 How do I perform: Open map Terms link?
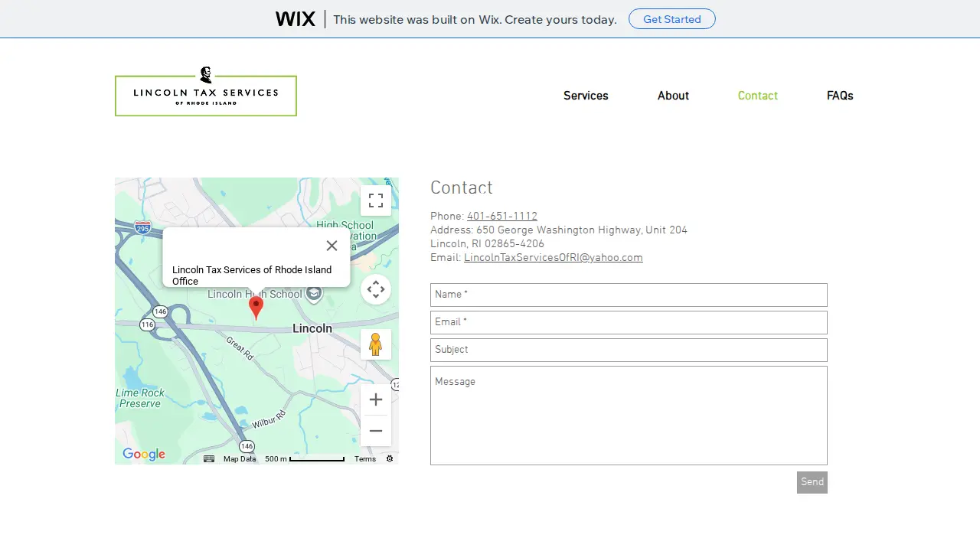click(x=365, y=459)
